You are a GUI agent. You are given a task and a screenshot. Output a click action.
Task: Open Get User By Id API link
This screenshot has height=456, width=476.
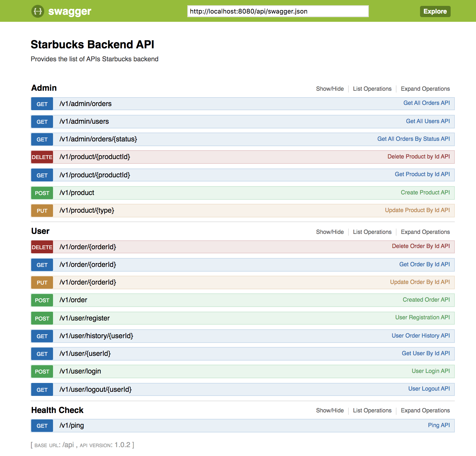coord(426,353)
